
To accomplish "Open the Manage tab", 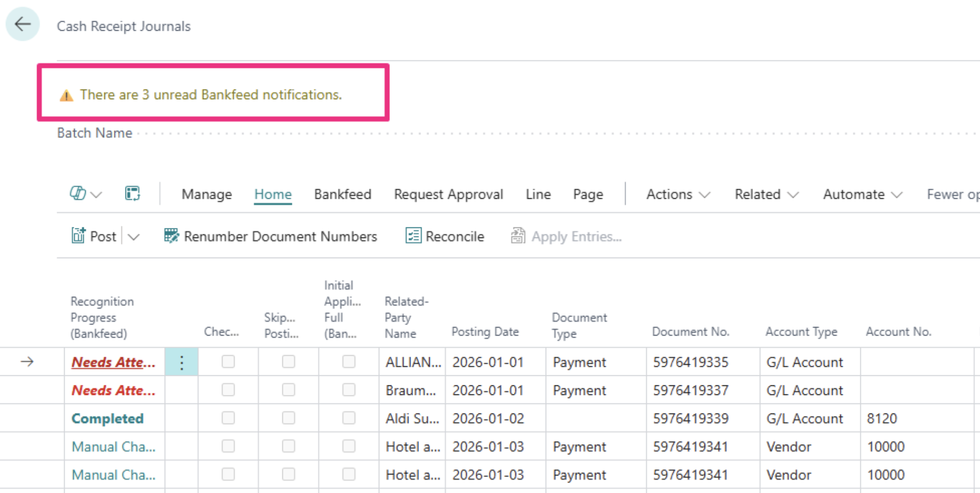I will [207, 195].
